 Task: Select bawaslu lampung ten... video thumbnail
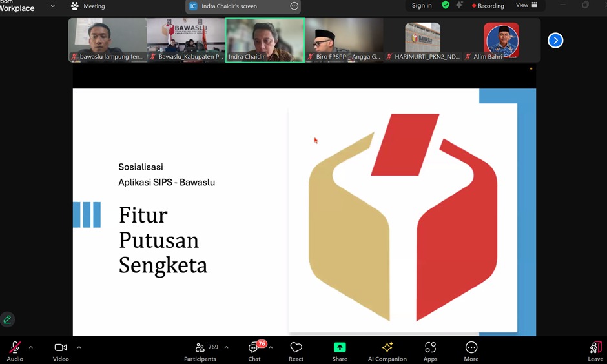coord(108,40)
